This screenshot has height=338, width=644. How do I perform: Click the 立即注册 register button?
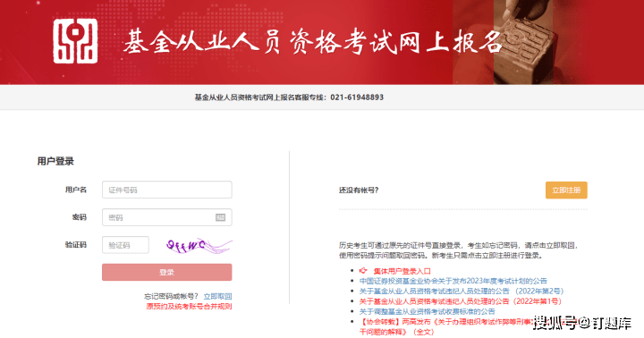566,190
